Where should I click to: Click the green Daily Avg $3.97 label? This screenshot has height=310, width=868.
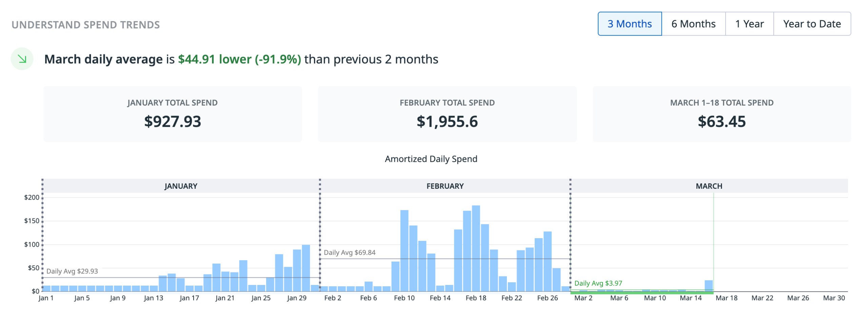(x=598, y=283)
